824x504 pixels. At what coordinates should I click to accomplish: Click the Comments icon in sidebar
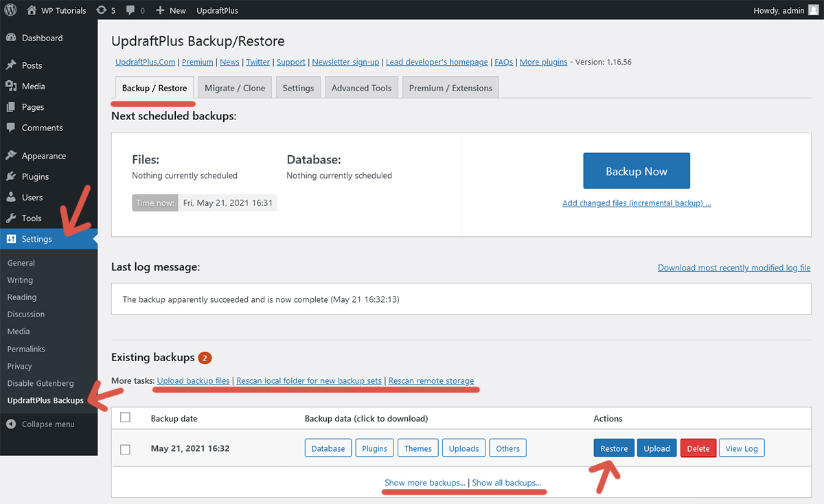11,128
